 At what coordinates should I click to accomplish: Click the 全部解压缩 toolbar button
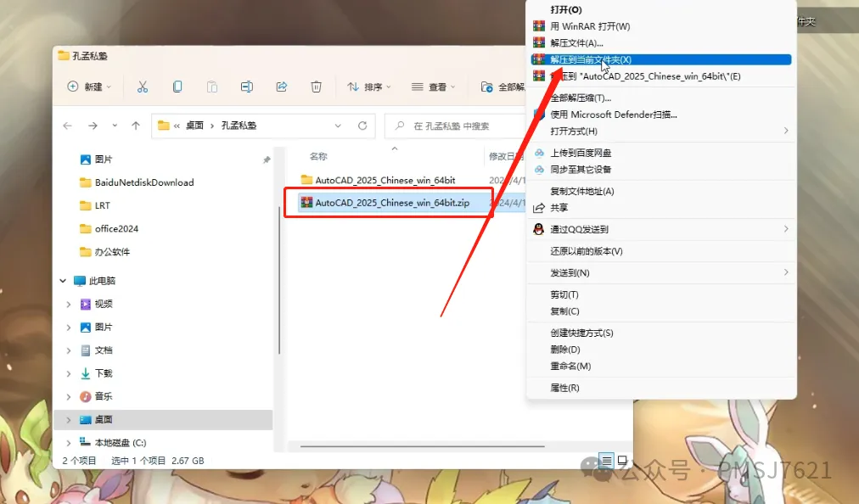click(x=502, y=87)
